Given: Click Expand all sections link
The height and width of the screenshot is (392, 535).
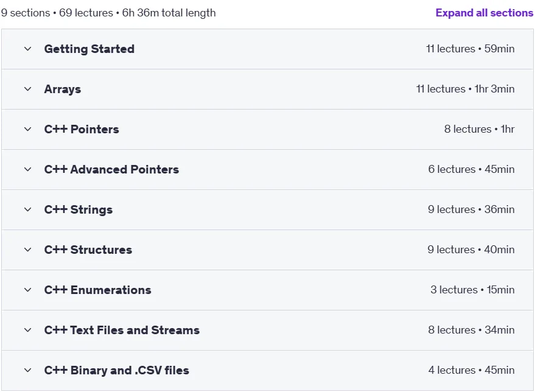Looking at the screenshot, I should point(484,13).
